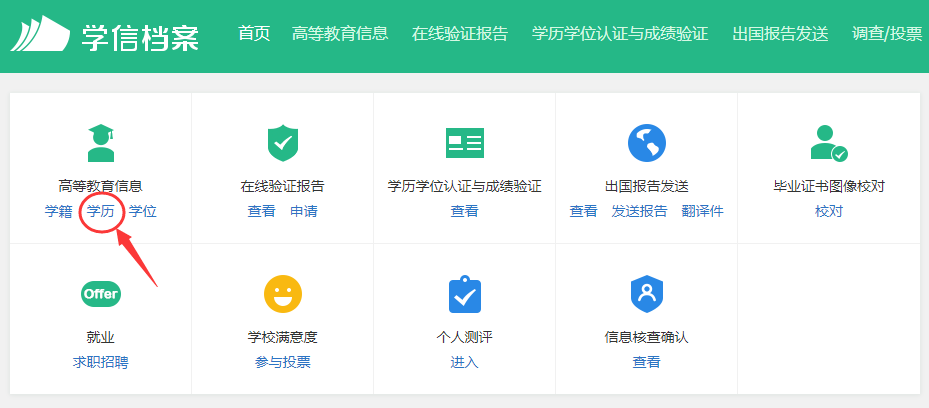Click the 个人测评 card title
This screenshot has height=408, width=929.
464,338
